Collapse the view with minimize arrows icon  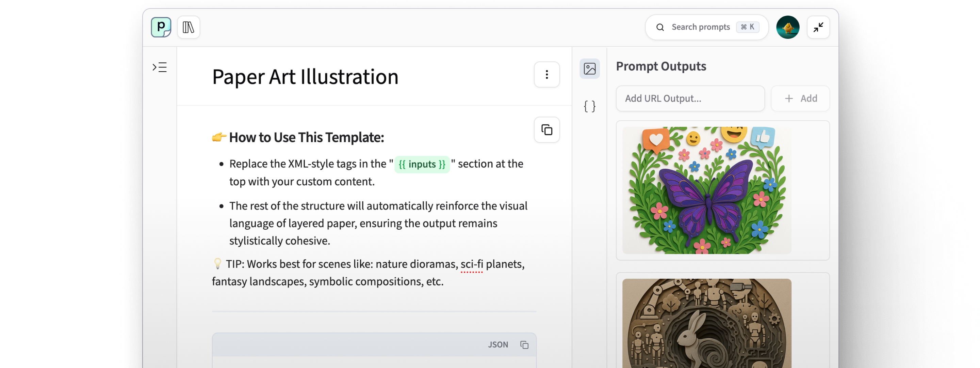coord(818,27)
